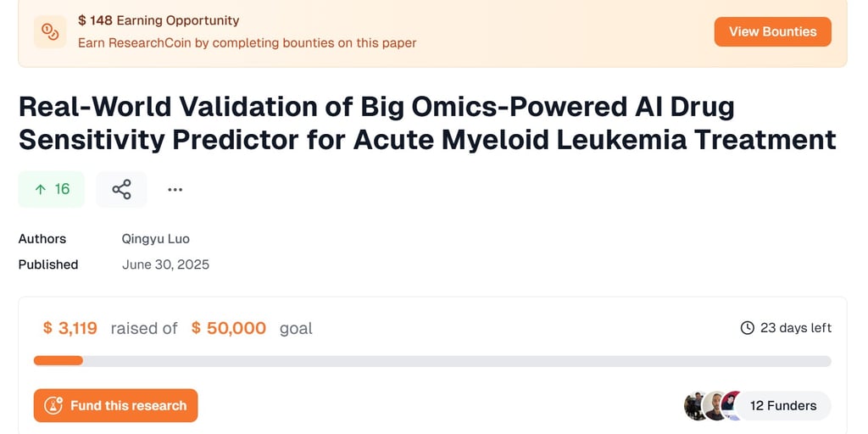Open the 12 Funders list
The image size is (868, 434).
(782, 406)
